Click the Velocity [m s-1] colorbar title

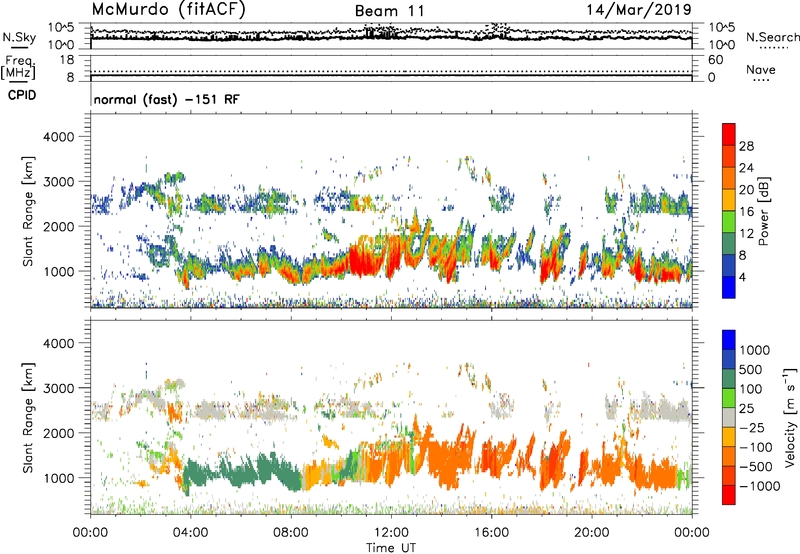(790, 417)
